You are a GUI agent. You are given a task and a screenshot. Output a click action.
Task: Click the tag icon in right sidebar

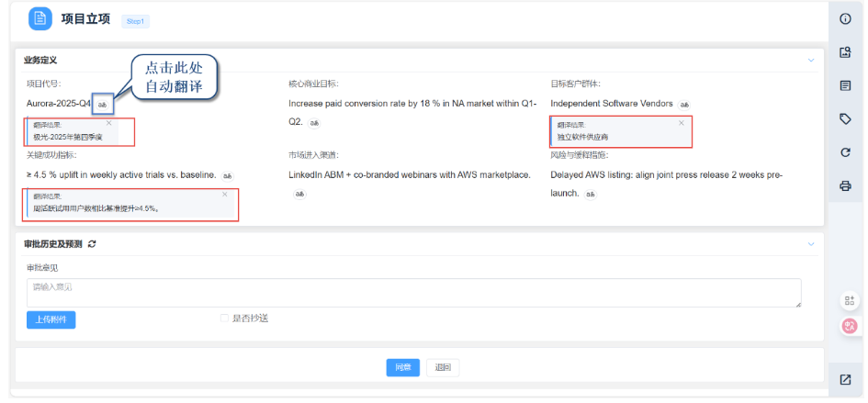pyautogui.click(x=845, y=118)
